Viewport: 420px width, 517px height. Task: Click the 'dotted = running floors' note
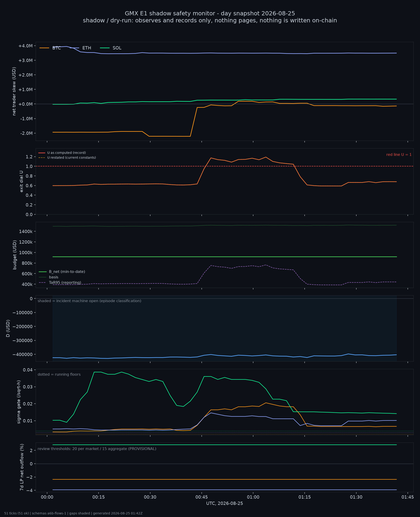pos(59,375)
